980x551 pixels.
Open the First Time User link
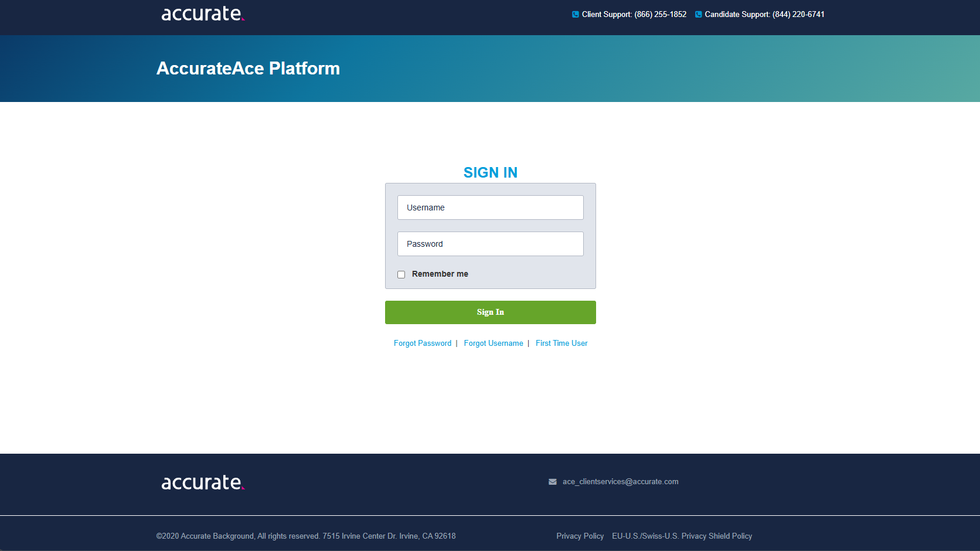pyautogui.click(x=562, y=343)
